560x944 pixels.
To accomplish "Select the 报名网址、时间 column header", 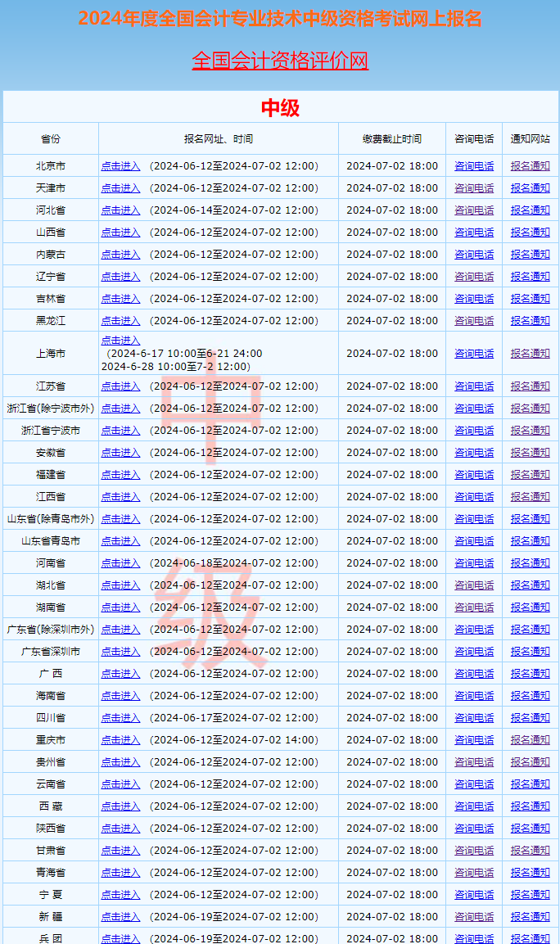I will pyautogui.click(x=218, y=139).
